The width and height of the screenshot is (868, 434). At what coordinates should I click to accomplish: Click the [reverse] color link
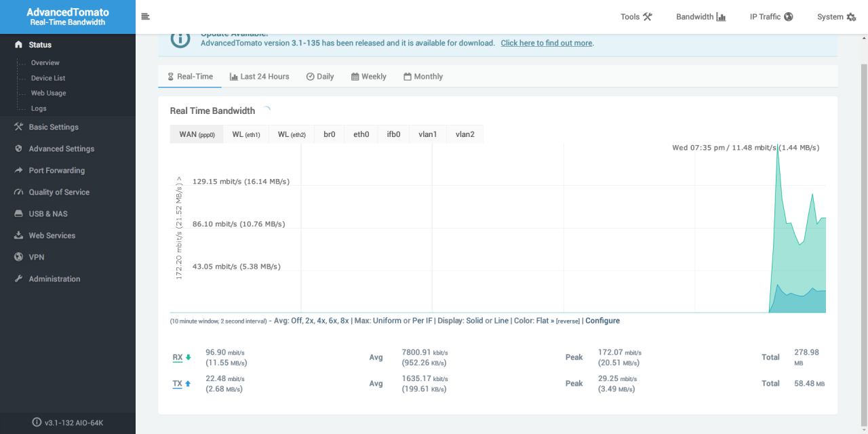click(568, 321)
